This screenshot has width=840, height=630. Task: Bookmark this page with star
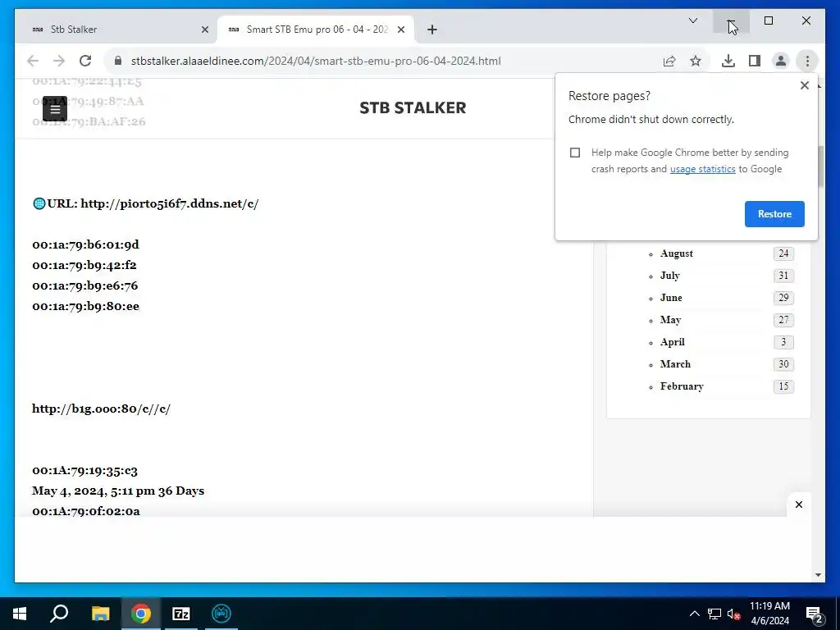[x=696, y=61]
